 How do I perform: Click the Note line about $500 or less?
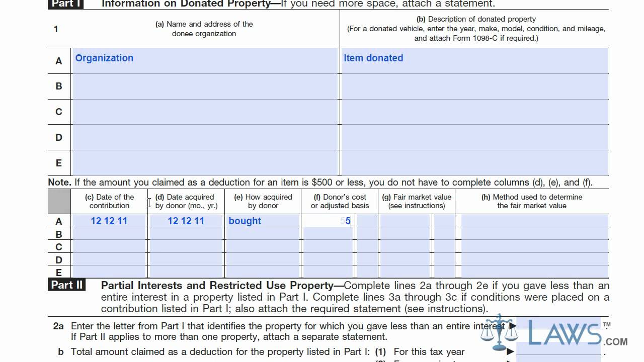(x=320, y=183)
